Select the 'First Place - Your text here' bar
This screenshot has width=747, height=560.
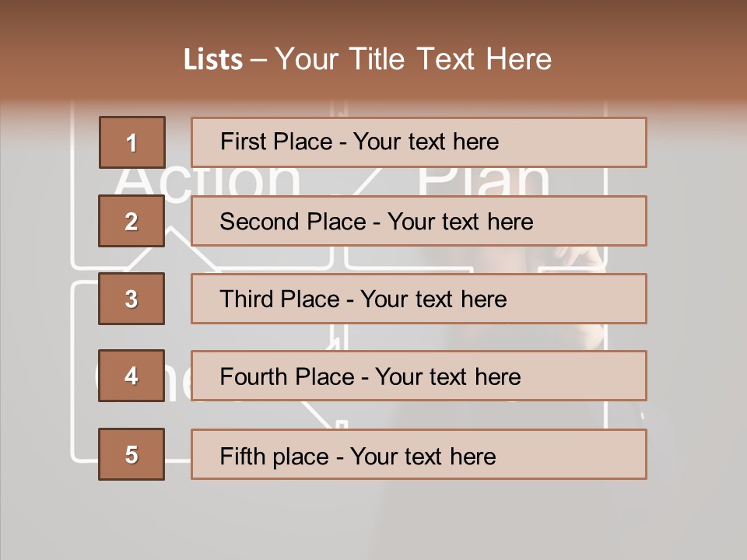[419, 142]
